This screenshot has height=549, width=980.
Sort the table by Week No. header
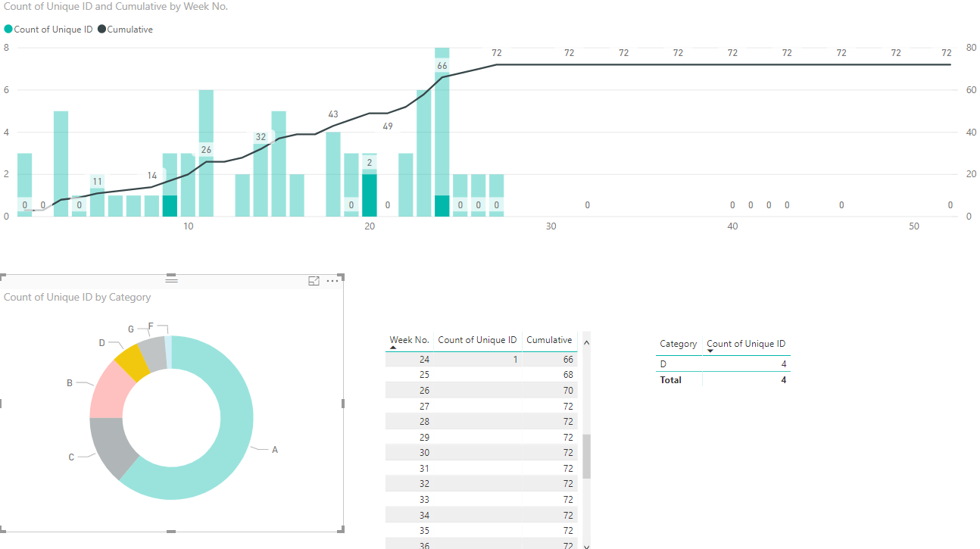pyautogui.click(x=409, y=340)
